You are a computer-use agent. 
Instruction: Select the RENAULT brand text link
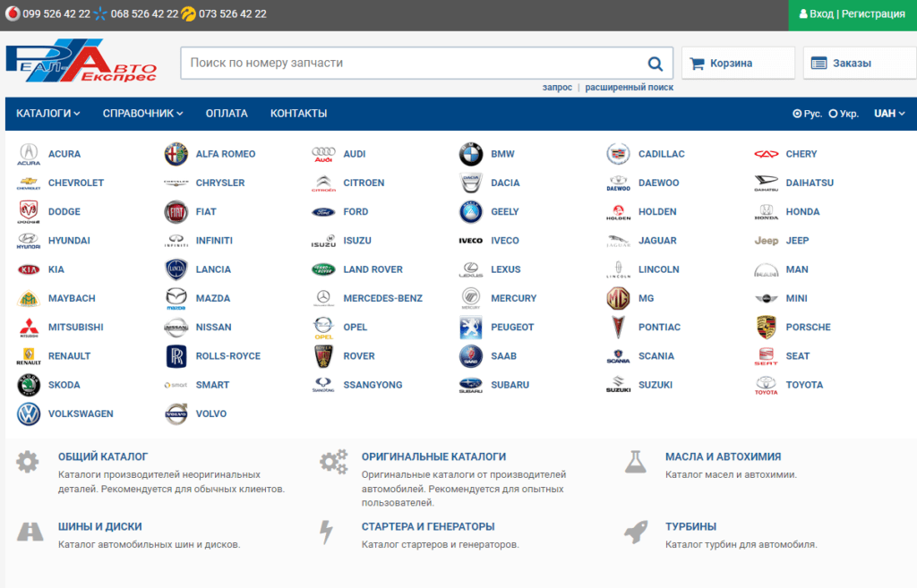coord(69,356)
